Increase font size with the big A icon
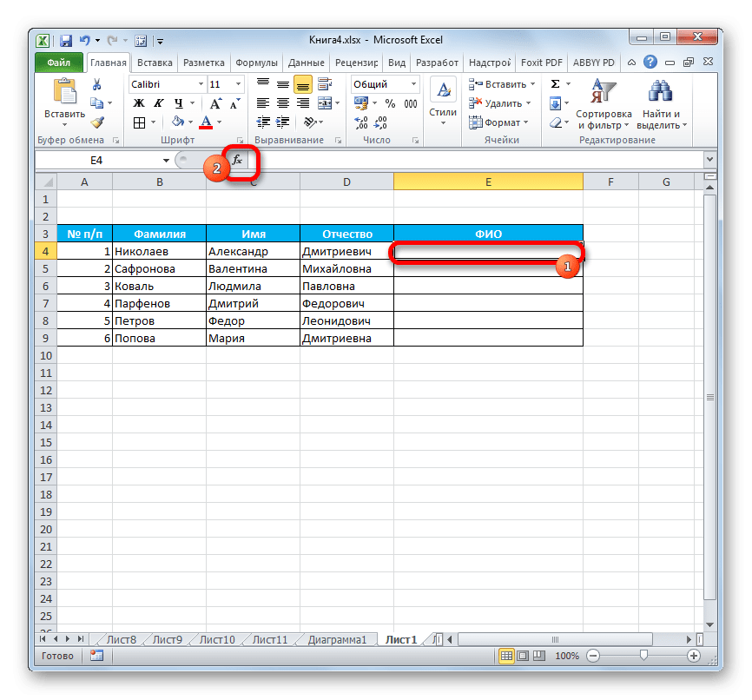Viewport: 752px width, 700px height. [215, 103]
